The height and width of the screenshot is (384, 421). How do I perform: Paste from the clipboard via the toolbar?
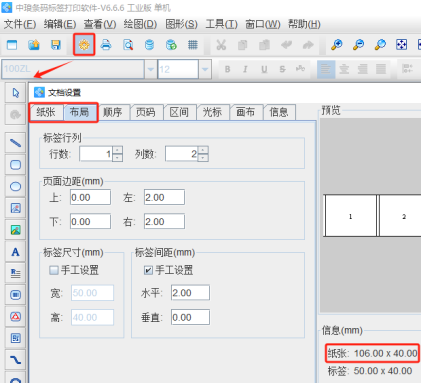pos(264,44)
